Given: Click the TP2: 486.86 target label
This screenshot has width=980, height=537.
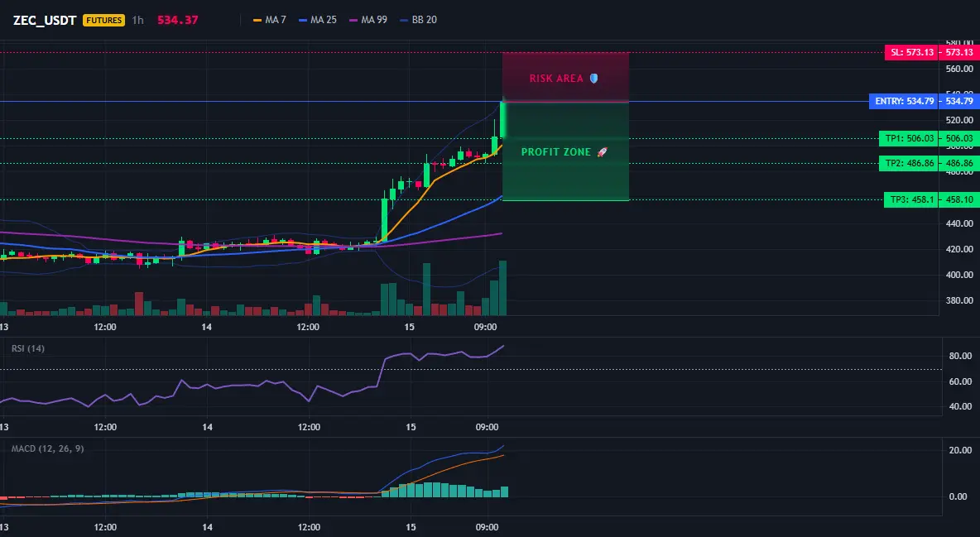Looking at the screenshot, I should tap(909, 164).
